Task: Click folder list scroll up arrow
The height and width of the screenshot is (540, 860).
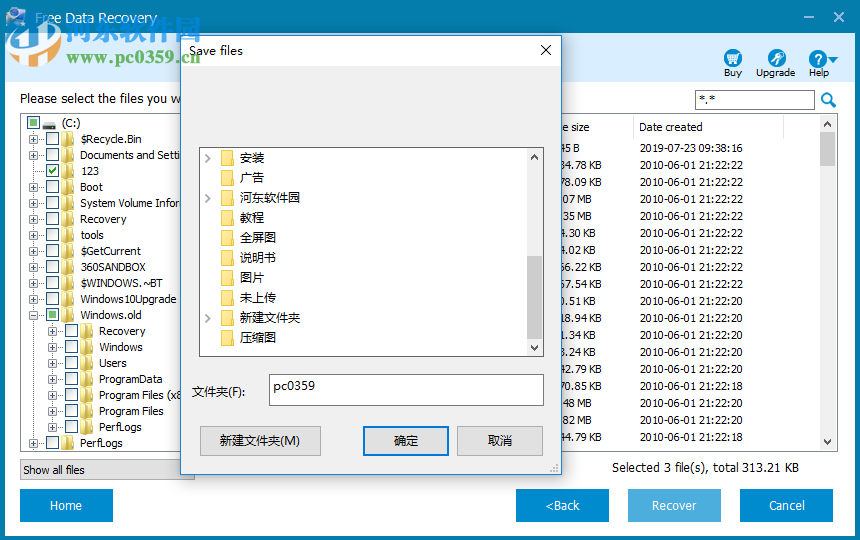Action: tap(535, 157)
